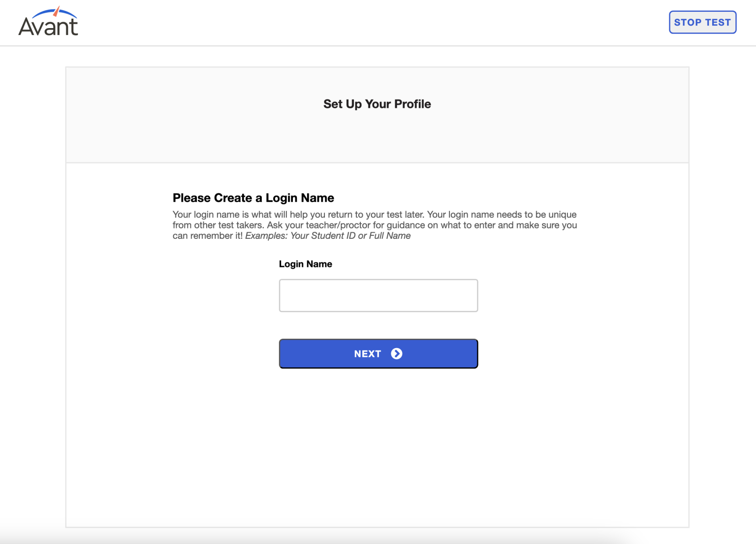Click the Avant logo in the header

point(48,22)
